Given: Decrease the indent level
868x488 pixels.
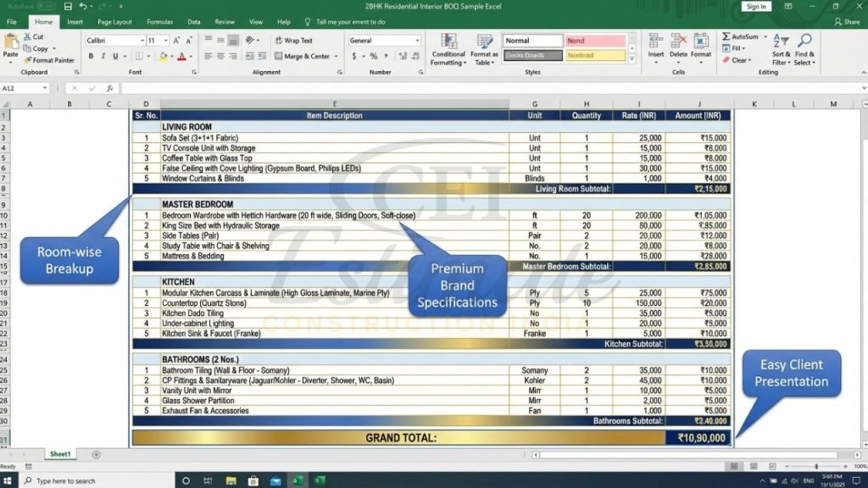Looking at the screenshot, I should tap(250, 57).
